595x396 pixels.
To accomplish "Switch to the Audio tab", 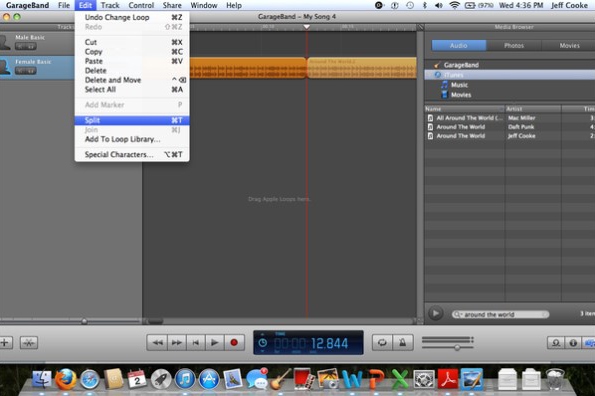I will (459, 46).
